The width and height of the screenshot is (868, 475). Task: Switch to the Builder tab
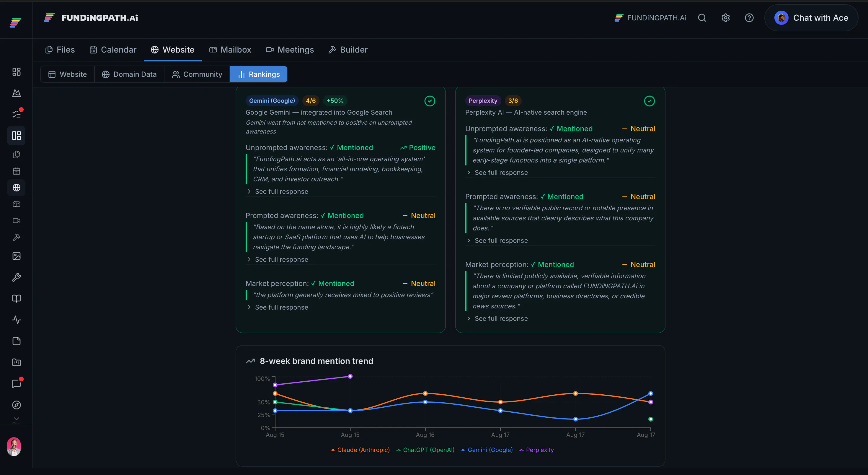(x=348, y=50)
